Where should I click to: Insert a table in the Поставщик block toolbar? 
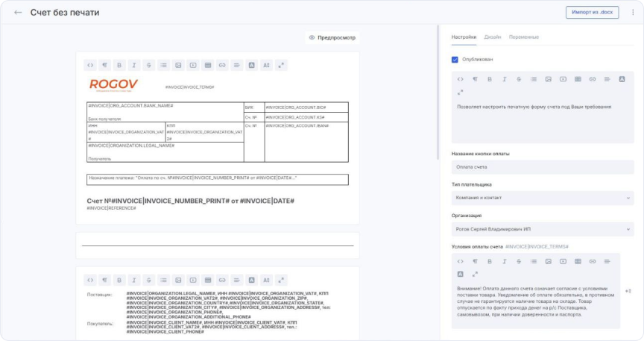point(208,280)
